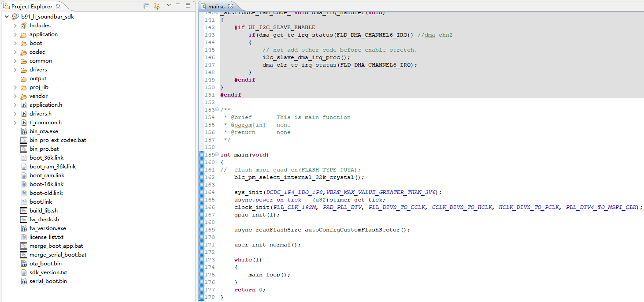Click Collapse All icon in Project Explorer

point(147,6)
